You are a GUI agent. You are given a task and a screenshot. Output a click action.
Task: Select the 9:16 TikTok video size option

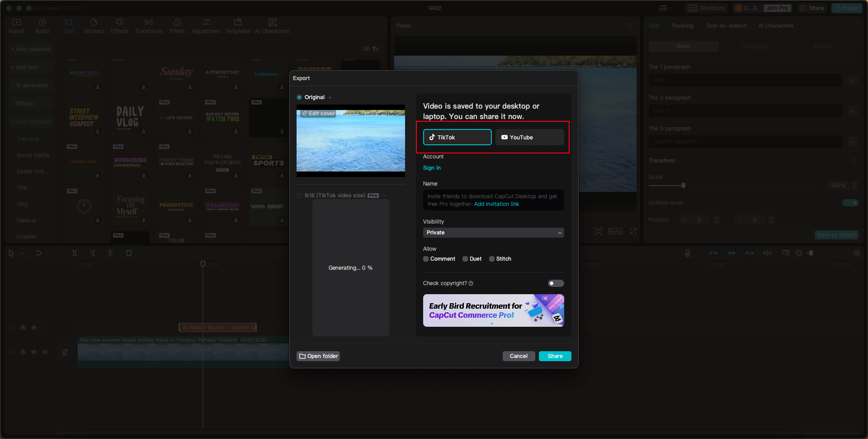click(299, 196)
